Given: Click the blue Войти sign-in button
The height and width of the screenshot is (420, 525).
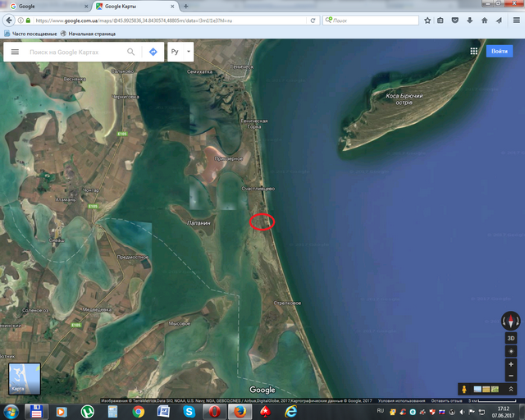Looking at the screenshot, I should (499, 51).
